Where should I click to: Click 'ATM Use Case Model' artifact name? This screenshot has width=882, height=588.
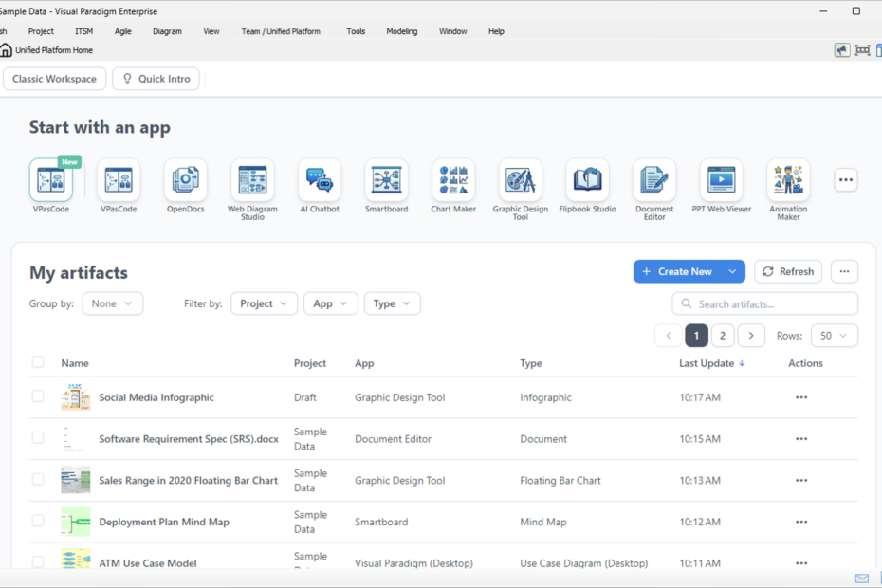click(148, 563)
